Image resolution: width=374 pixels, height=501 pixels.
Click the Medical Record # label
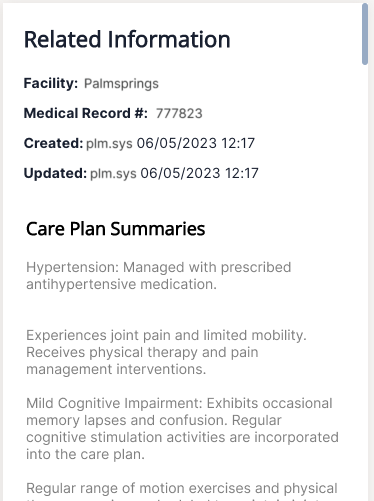tap(86, 113)
